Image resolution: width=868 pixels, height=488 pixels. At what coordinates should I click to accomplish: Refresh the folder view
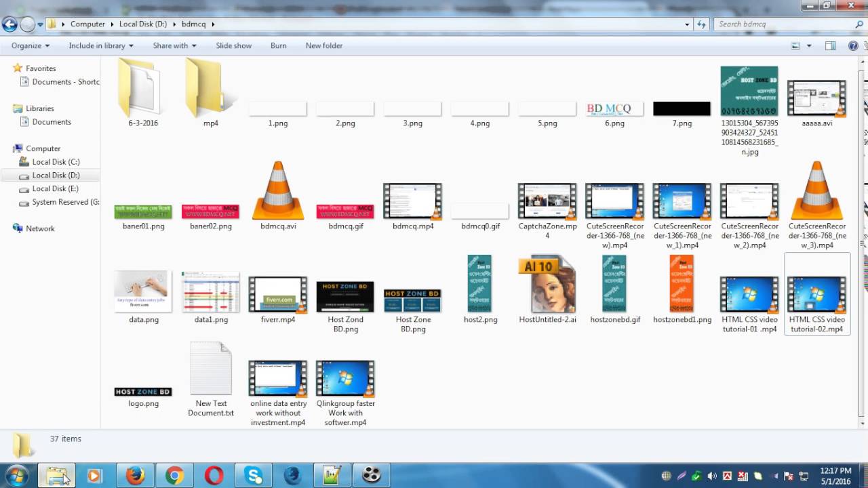click(701, 24)
